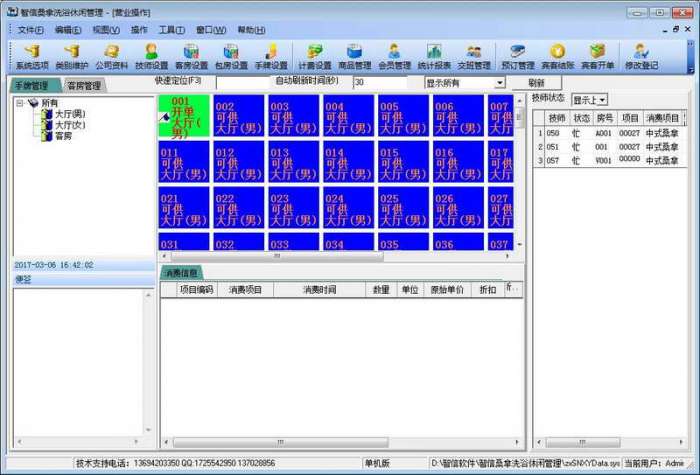This screenshot has width=700, height=475.
Task: Open the 系统选项 toolbar icon
Action: point(31,56)
